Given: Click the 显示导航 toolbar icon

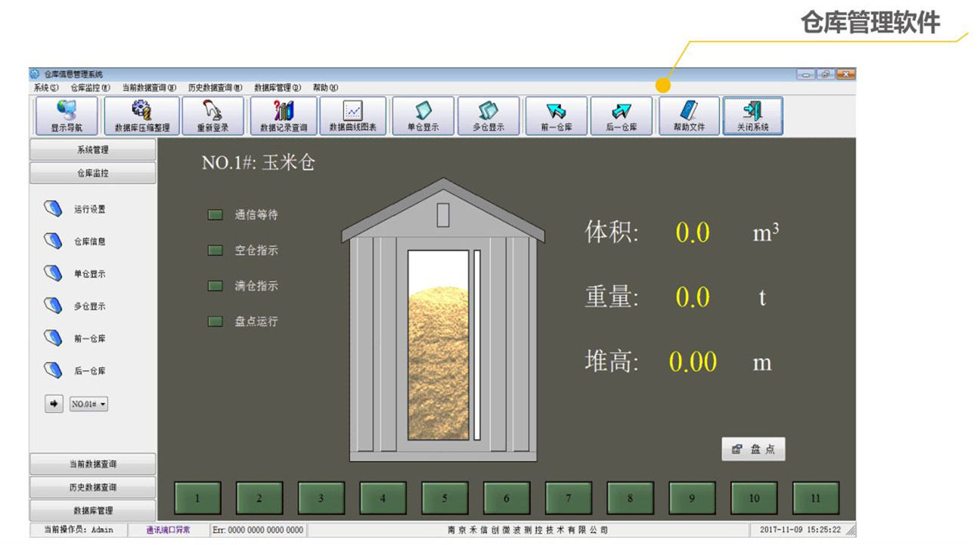Looking at the screenshot, I should 67,116.
